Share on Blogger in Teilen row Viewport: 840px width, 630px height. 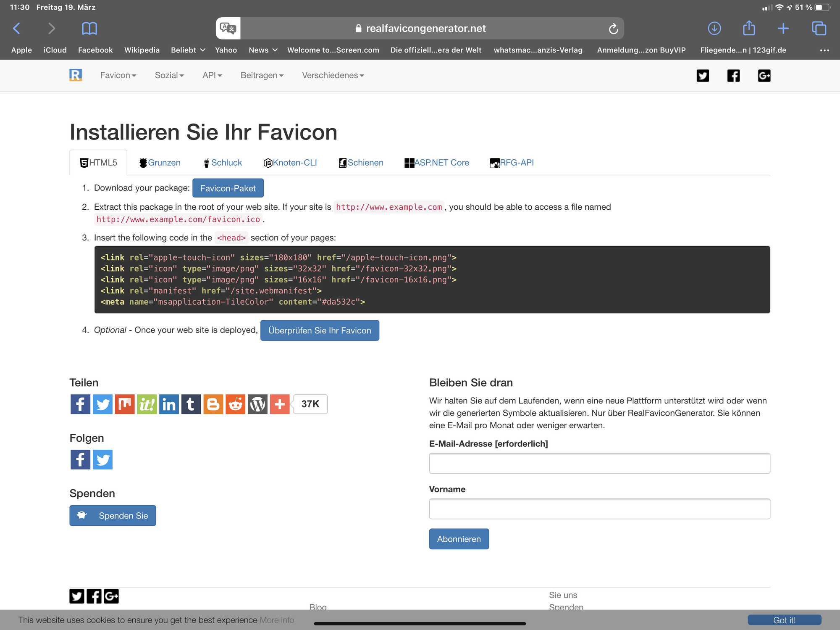coord(213,404)
